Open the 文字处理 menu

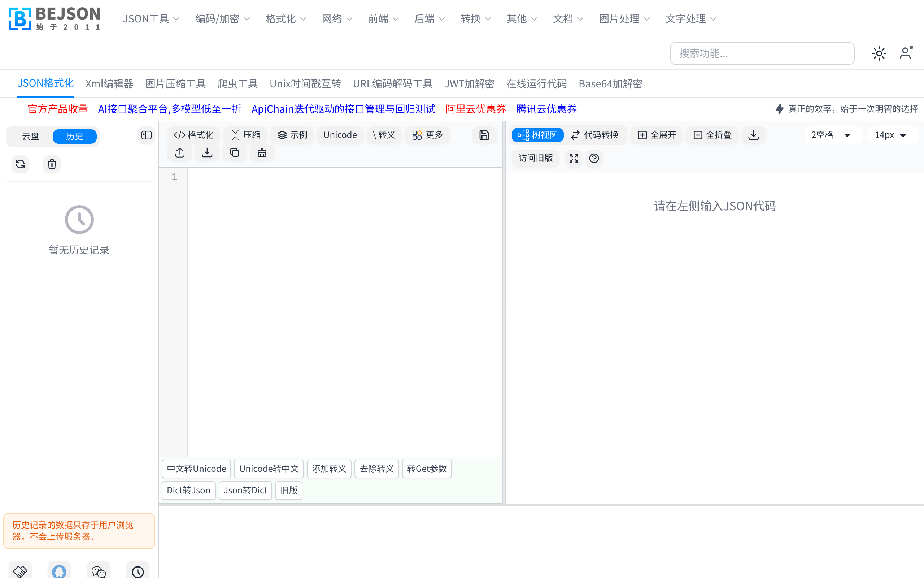690,19
